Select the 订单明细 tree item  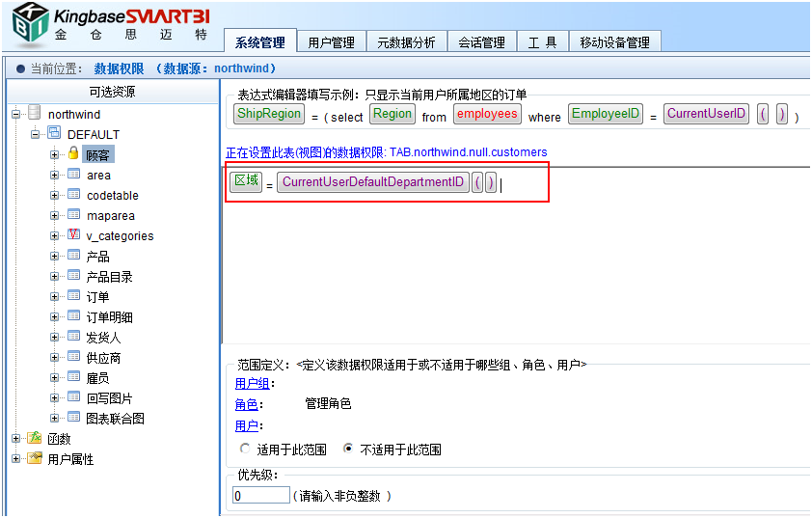pos(109,317)
